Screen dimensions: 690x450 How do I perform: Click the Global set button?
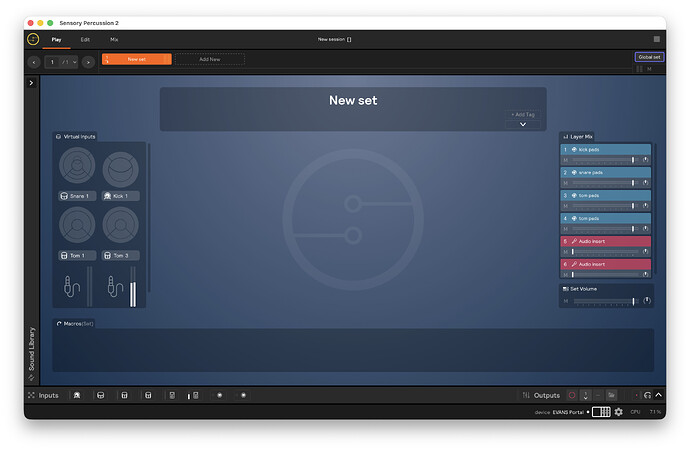tap(649, 57)
